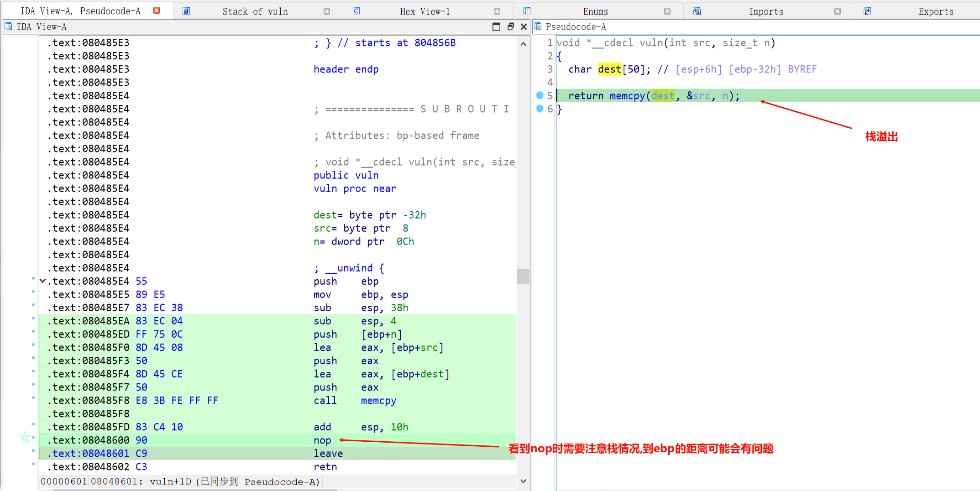Toggle breakpoint dot on pseudocode line 6
Screen dimensions: 980x491
[x=540, y=109]
